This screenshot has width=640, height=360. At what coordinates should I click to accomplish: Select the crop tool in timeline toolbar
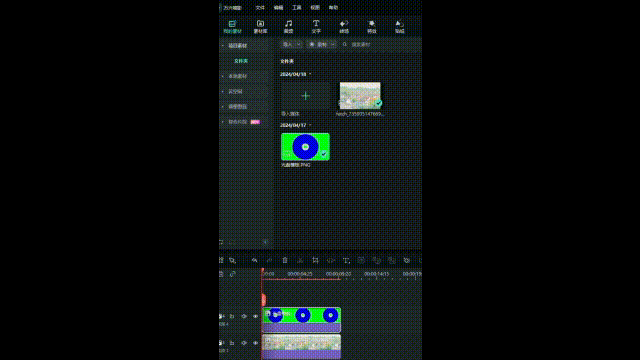click(315, 260)
